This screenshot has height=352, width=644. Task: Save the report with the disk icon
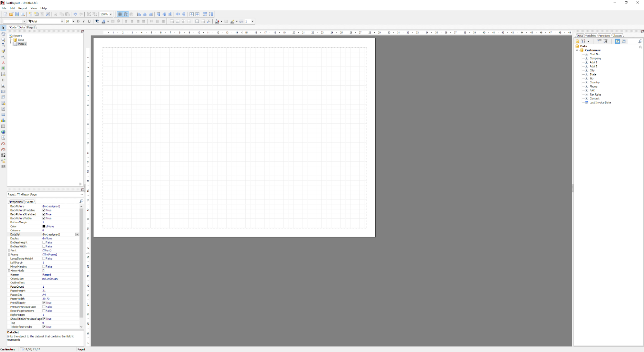tap(17, 14)
